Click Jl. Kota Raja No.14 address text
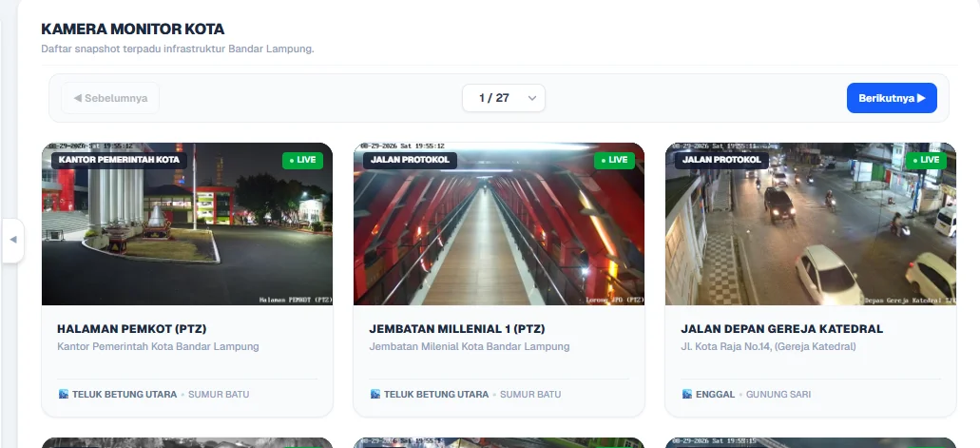 (768, 346)
